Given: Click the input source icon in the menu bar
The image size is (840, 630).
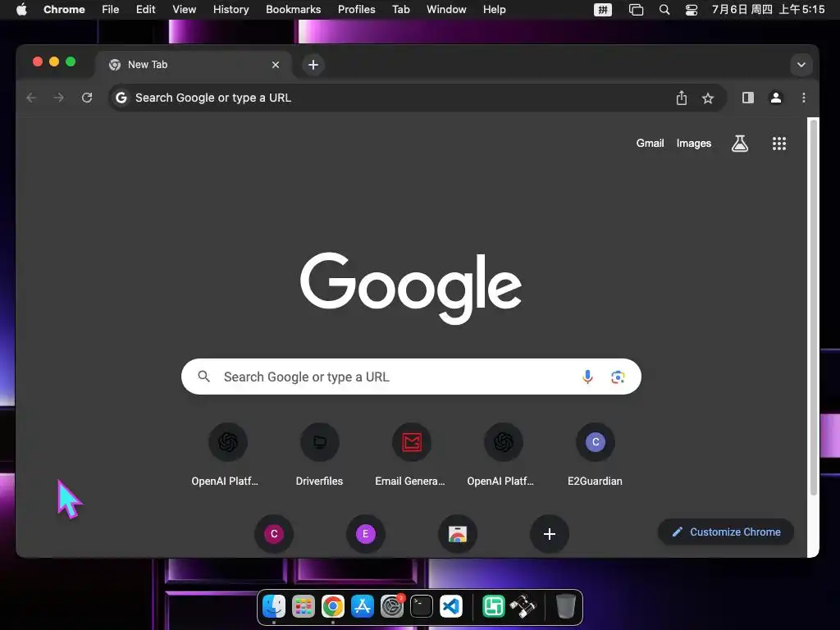Looking at the screenshot, I should [603, 10].
